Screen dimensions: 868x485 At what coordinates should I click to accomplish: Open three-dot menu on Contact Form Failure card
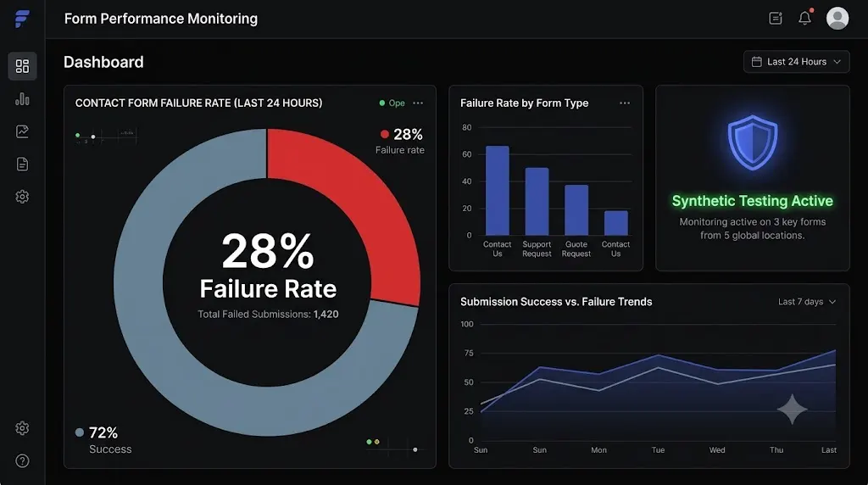point(418,103)
